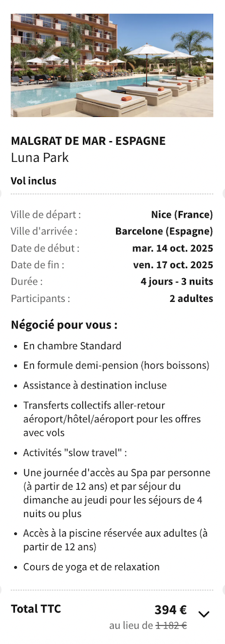
Task: Select the En chambre Standard item
Action: [72, 346]
